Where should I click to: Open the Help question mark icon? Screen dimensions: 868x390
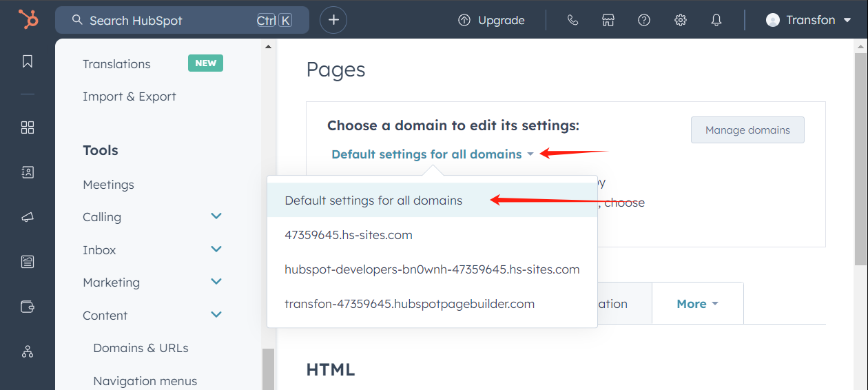[x=644, y=20]
